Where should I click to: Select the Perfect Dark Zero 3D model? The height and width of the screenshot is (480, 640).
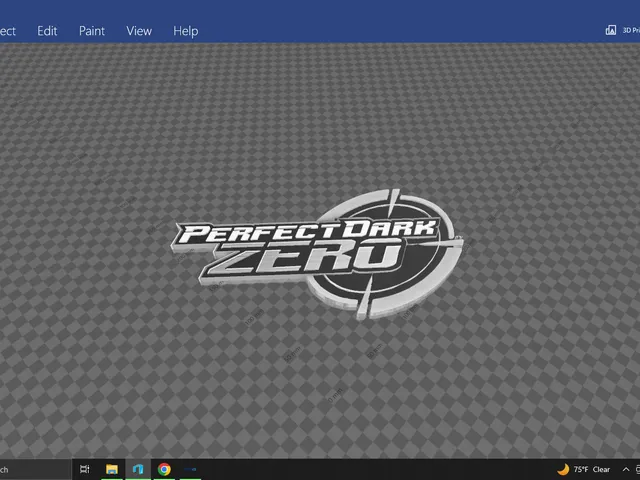316,255
